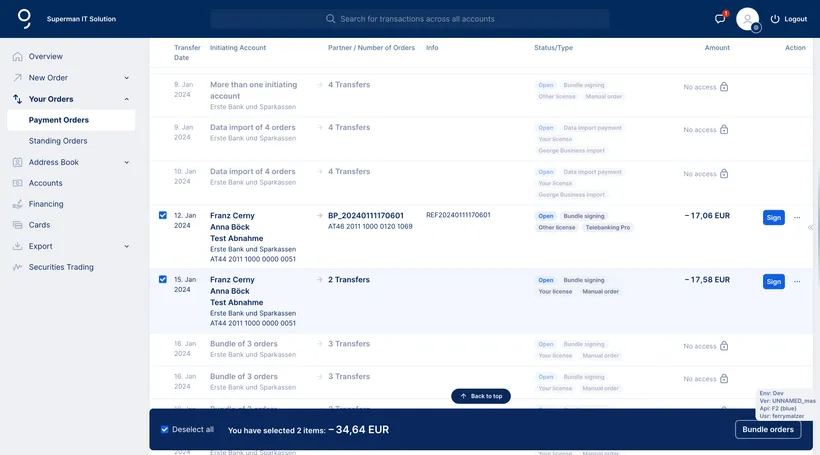The width and height of the screenshot is (820, 455).
Task: Click IBAN AT46 2011 1000 0120 1069
Action: pos(370,226)
